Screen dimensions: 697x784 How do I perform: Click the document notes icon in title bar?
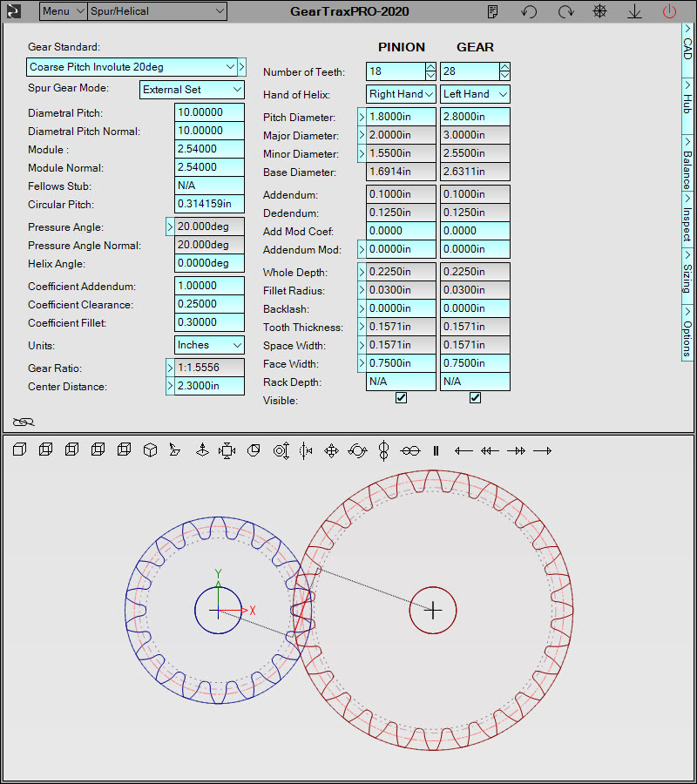coord(493,11)
